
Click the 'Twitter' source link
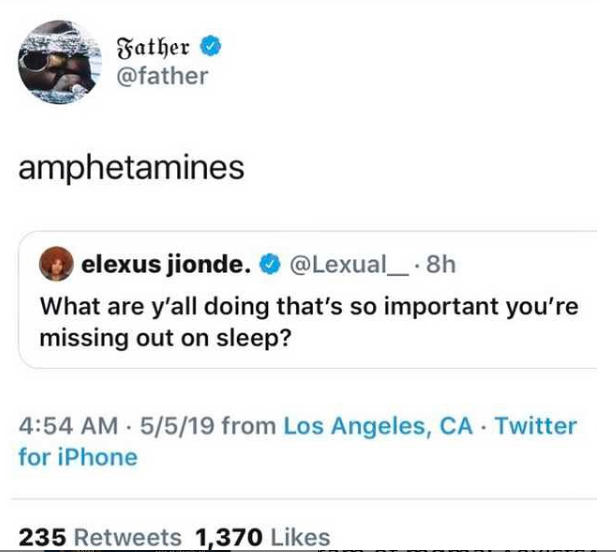pyautogui.click(x=536, y=426)
